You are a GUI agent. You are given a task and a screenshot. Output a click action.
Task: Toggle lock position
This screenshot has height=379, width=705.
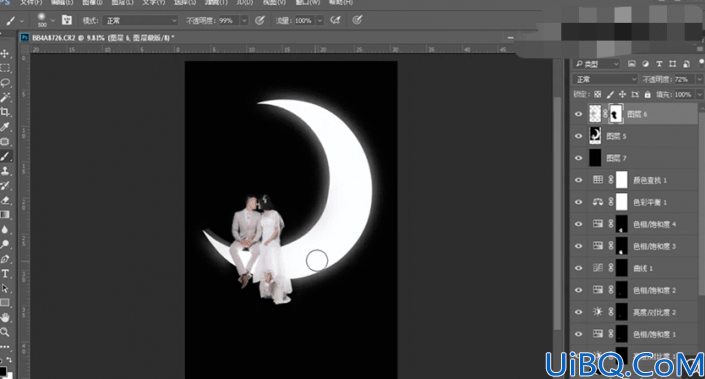click(622, 94)
